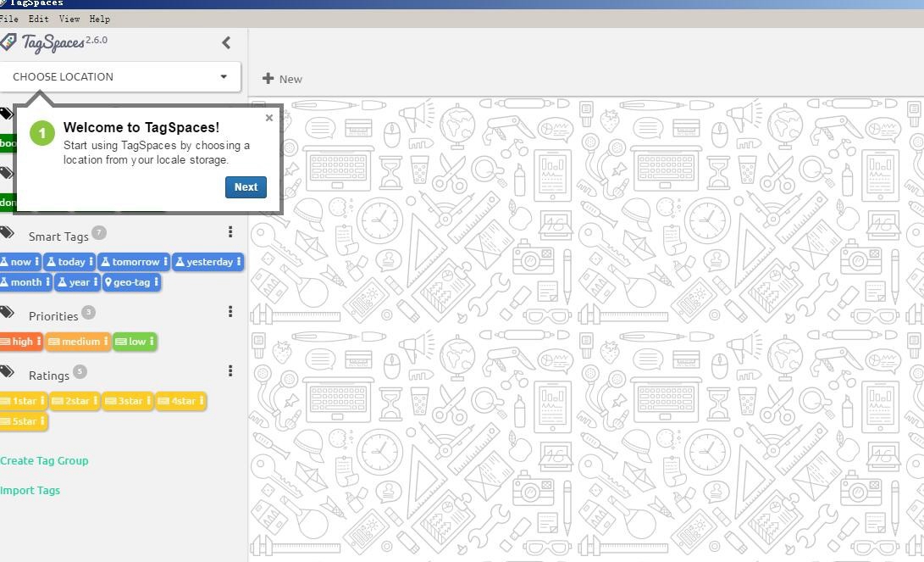Select the 'today' smart tag
Image resolution: width=924 pixels, height=562 pixels.
pyautogui.click(x=69, y=262)
